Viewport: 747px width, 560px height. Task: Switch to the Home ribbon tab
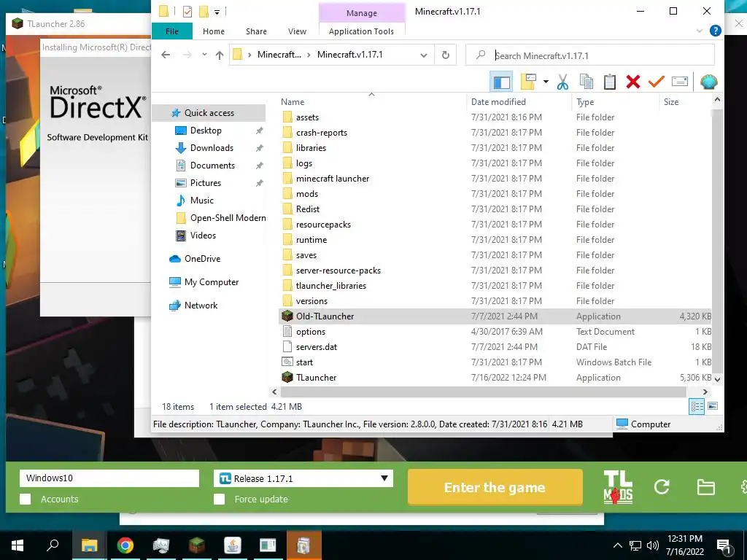tap(214, 31)
